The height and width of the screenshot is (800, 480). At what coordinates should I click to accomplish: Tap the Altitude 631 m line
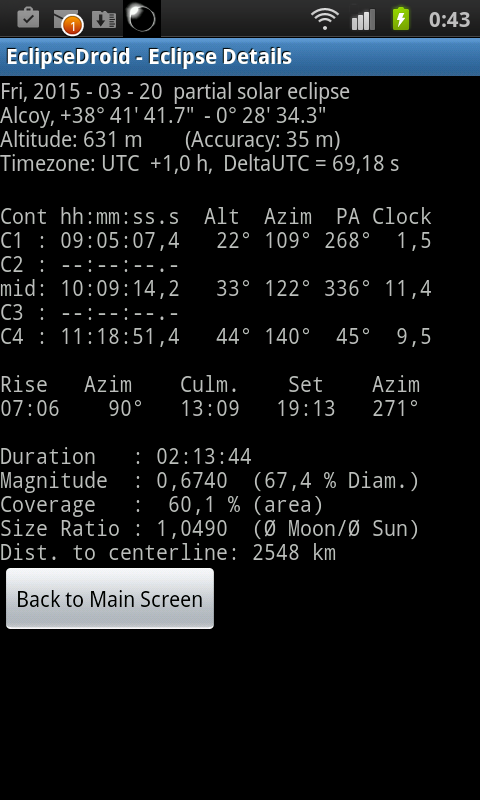point(170,140)
